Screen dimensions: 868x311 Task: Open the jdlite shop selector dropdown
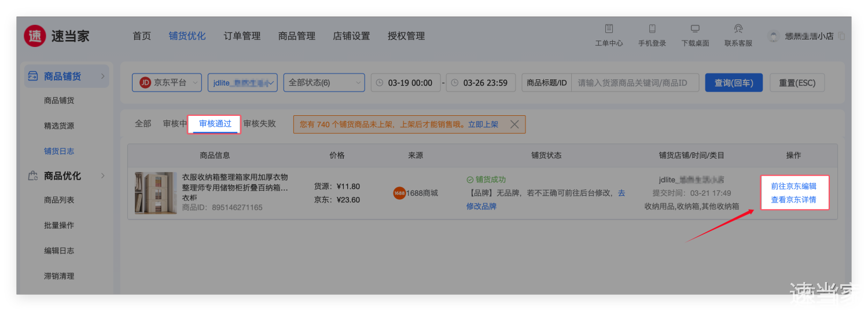click(242, 83)
